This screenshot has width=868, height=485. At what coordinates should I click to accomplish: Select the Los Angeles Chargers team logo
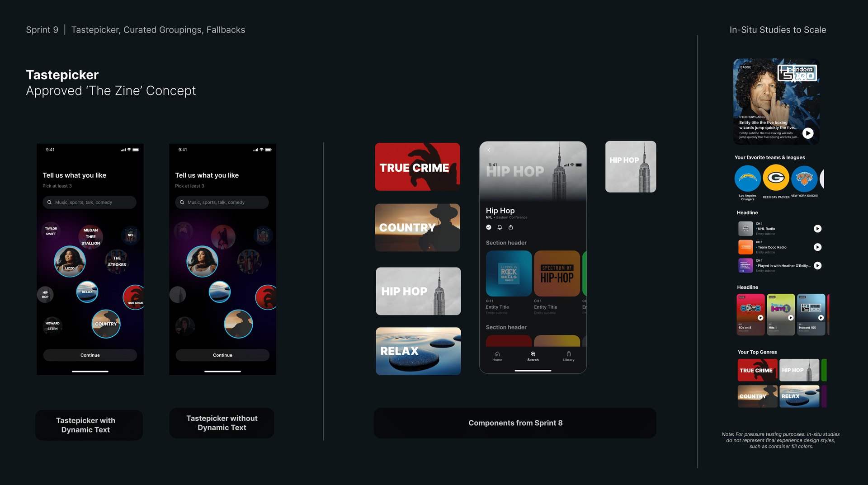coord(747,179)
